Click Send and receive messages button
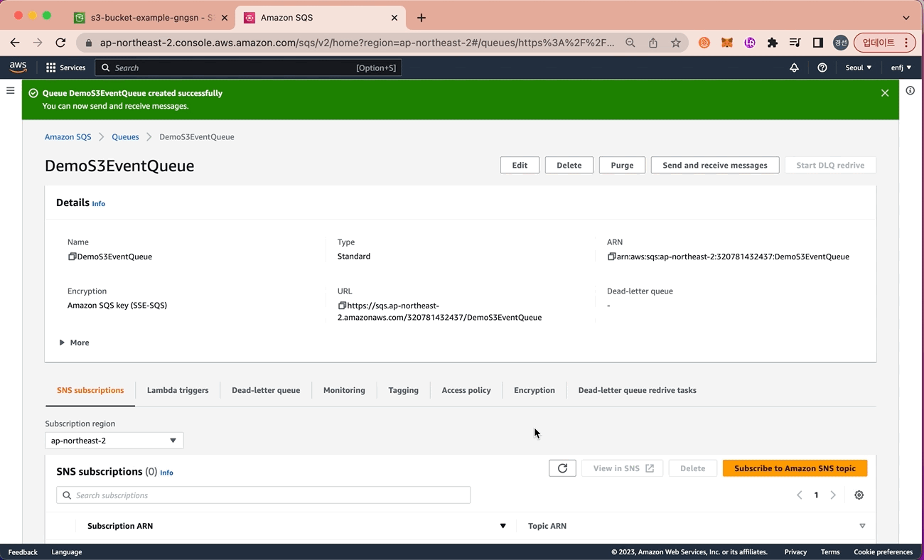924x560 pixels. [715, 165]
